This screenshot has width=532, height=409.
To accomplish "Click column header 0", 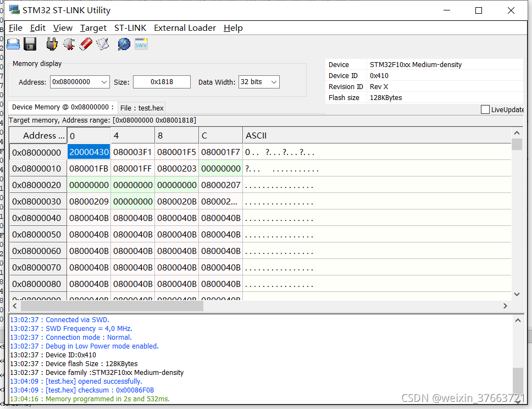I will 89,135.
